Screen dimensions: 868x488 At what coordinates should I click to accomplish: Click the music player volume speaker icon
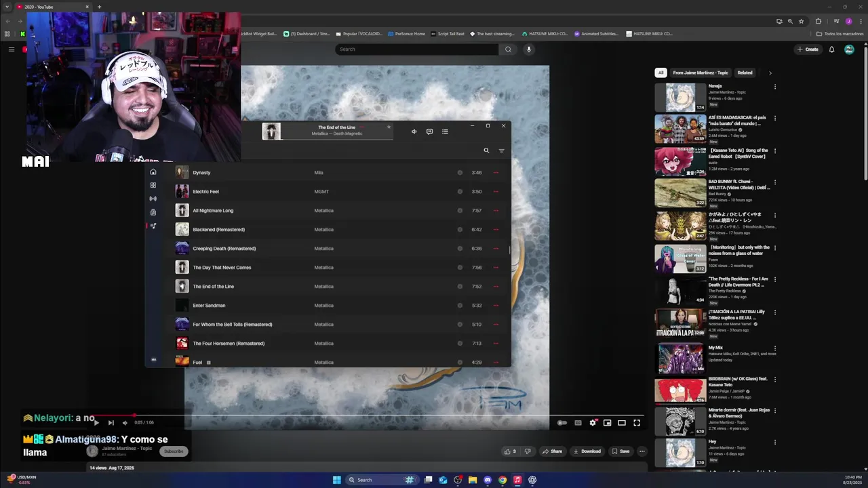pos(414,131)
